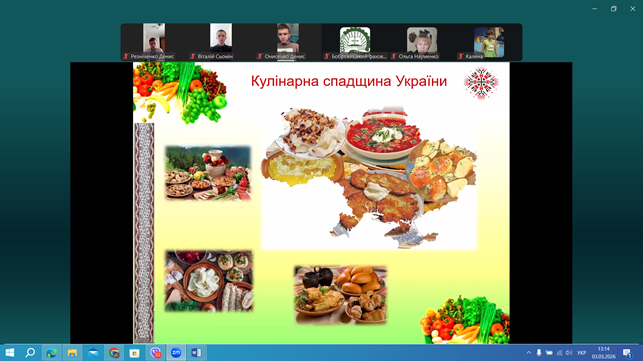Open the Windows Start menu

10,352
